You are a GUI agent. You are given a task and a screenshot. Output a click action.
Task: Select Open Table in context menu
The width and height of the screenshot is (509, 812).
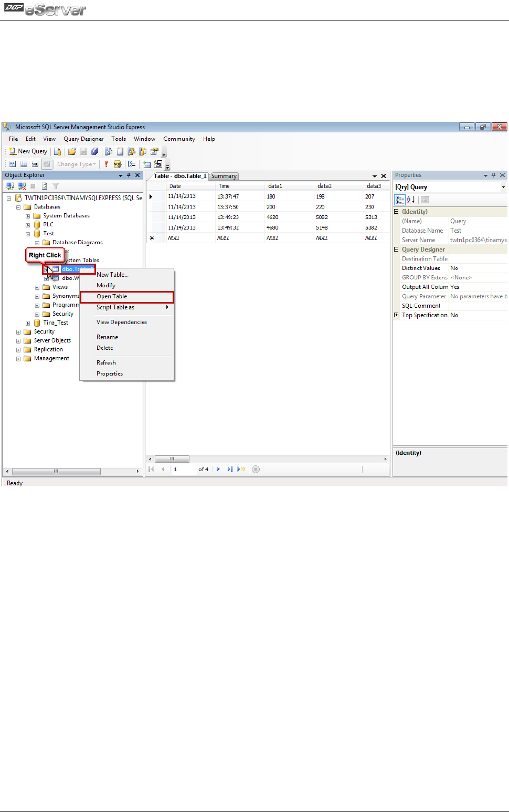point(126,297)
